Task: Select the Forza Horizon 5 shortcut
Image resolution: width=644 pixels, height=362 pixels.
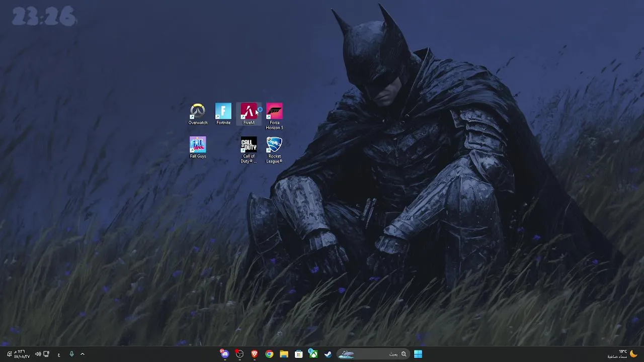Action: coord(274,117)
